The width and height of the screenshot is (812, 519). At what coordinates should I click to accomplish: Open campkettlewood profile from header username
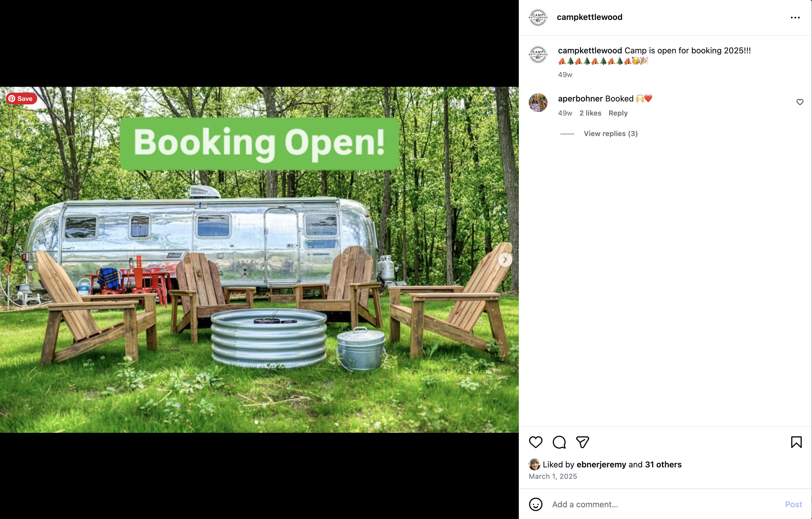tap(589, 17)
